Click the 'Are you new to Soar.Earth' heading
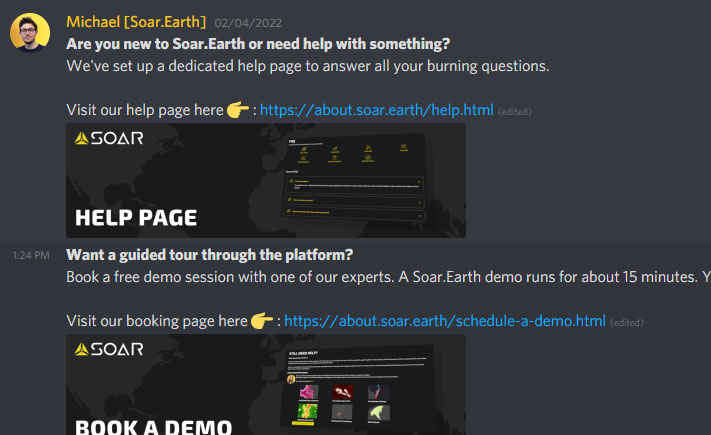The width and height of the screenshot is (711, 435). [258, 44]
